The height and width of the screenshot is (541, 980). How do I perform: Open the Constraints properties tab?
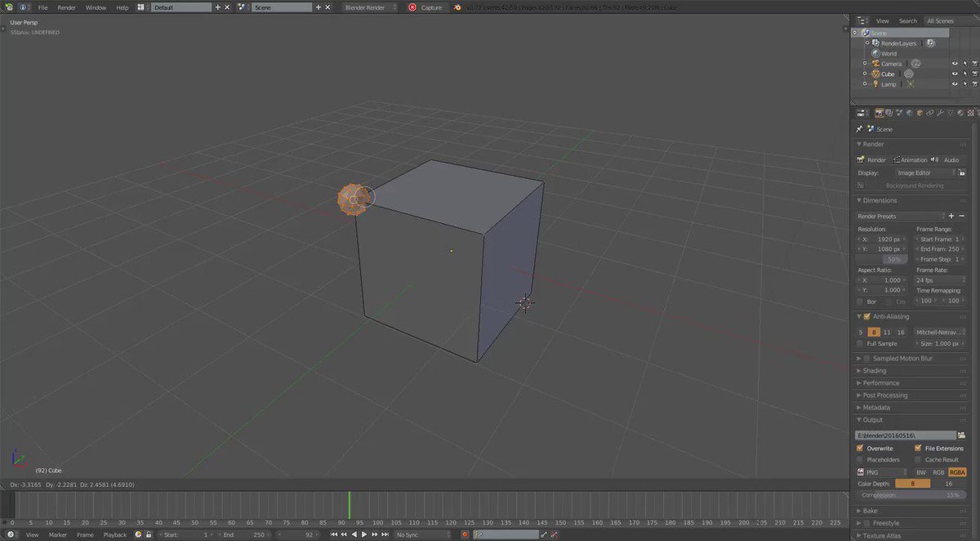click(930, 113)
